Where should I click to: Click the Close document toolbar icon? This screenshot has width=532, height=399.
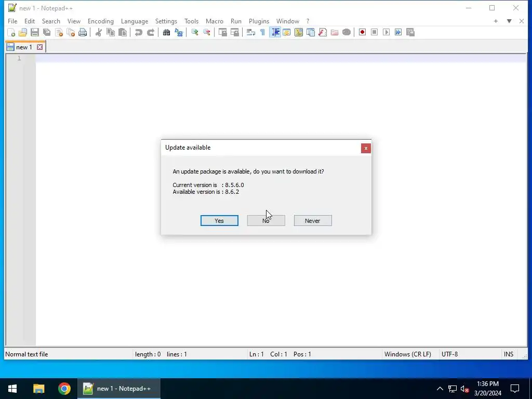click(59, 32)
